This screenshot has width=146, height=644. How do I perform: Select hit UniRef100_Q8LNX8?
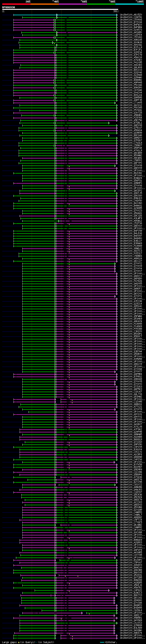(131, 67)
